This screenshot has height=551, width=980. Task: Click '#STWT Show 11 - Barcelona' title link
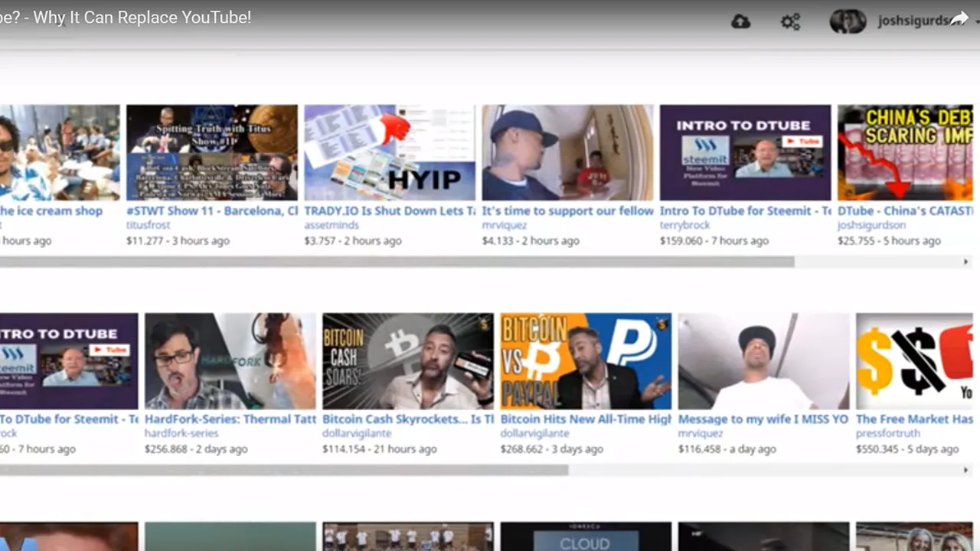(212, 210)
